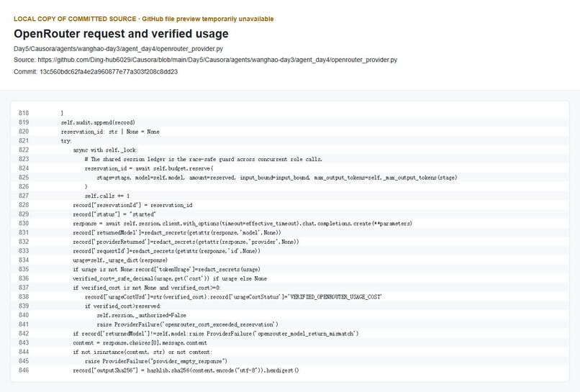Click line number 846
The height and width of the screenshot is (392, 580).
(24, 370)
